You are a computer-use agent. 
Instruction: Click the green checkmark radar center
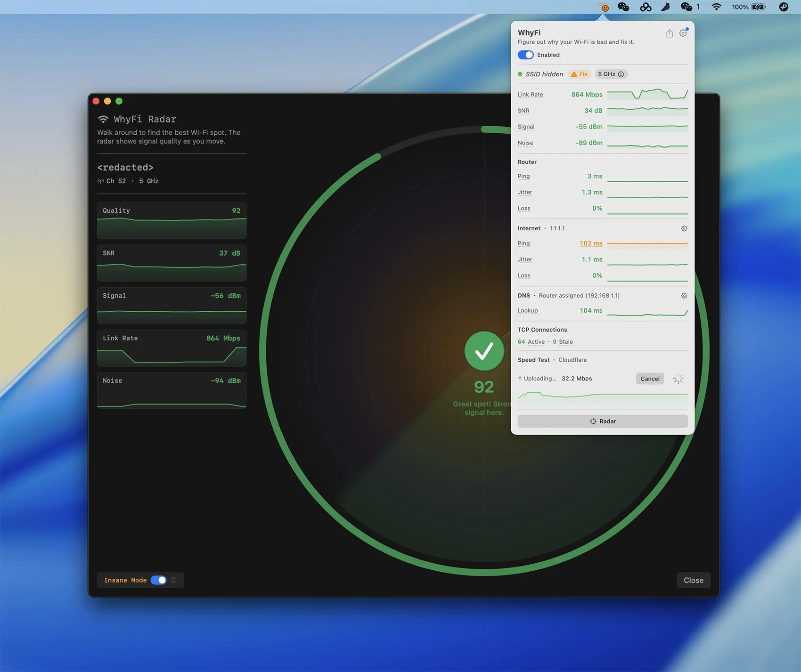pyautogui.click(x=484, y=351)
